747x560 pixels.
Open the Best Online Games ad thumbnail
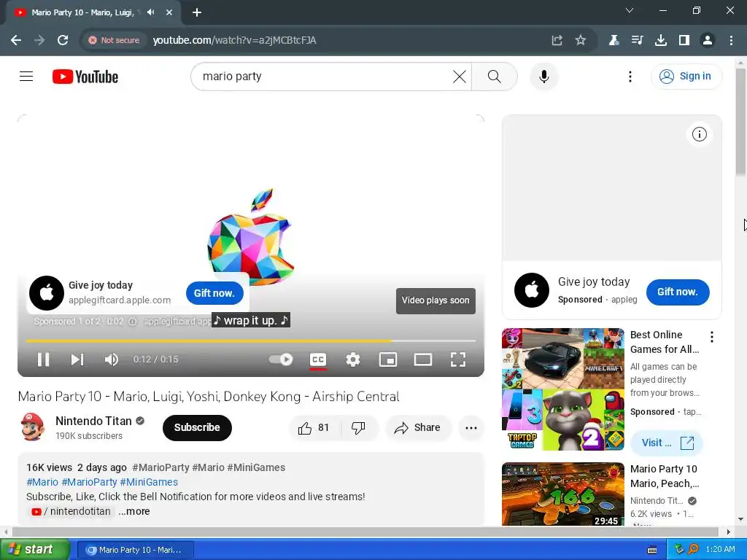[x=562, y=389]
